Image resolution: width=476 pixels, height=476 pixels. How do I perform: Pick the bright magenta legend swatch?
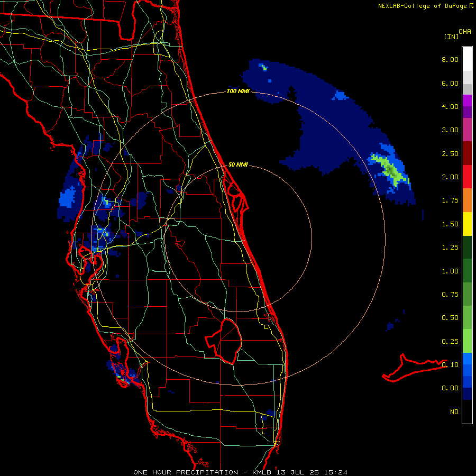[x=467, y=100]
